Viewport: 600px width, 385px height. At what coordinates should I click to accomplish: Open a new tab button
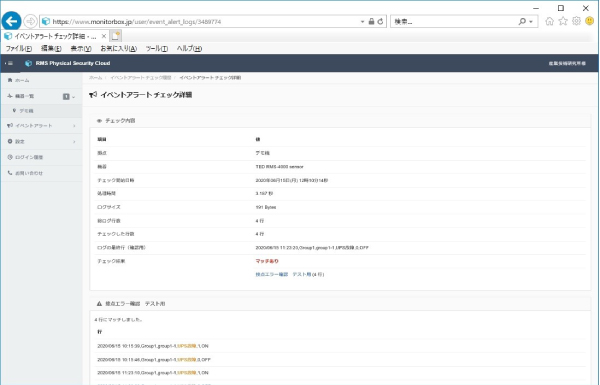tap(116, 36)
